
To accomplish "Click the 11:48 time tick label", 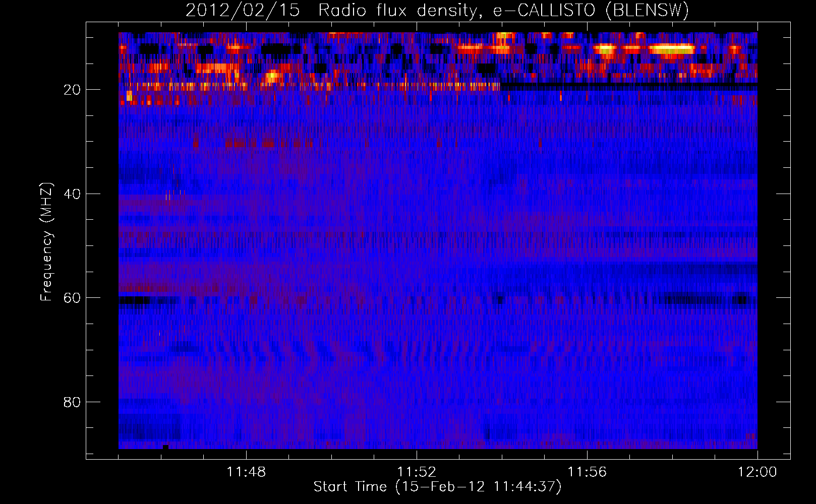I will click(x=246, y=472).
